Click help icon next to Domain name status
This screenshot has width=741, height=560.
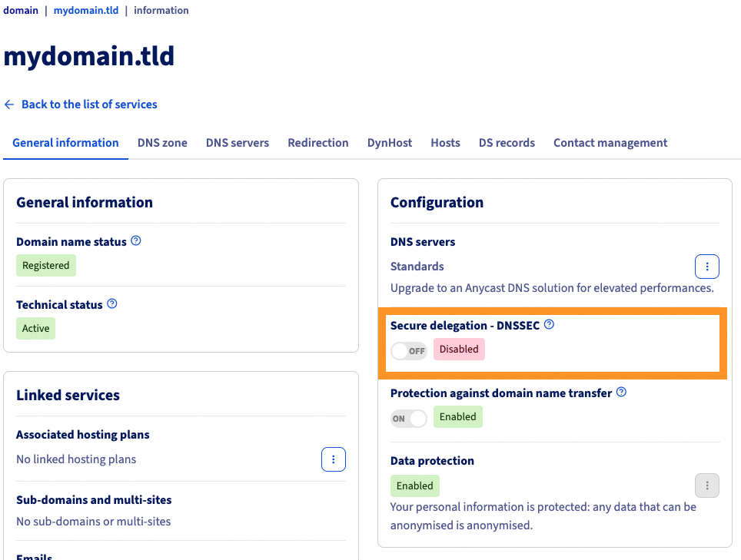[x=136, y=240]
